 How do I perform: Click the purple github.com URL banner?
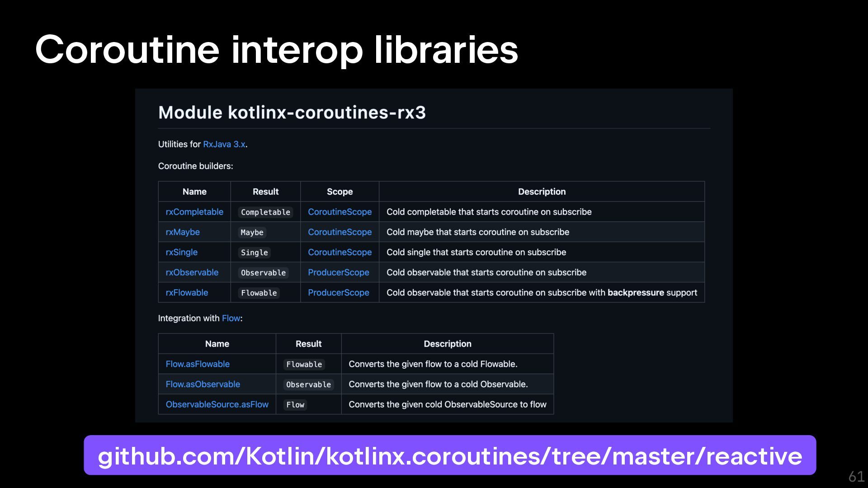pos(450,455)
